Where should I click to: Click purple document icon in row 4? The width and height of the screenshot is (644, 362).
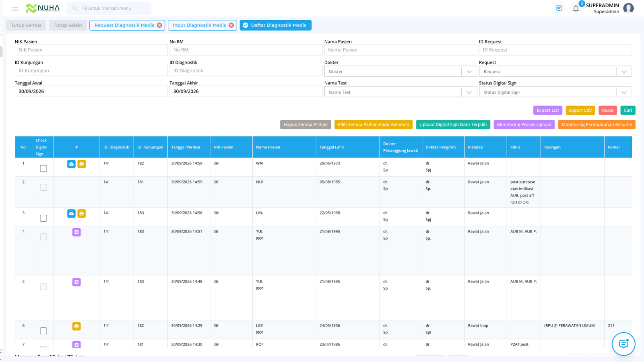[76, 232]
